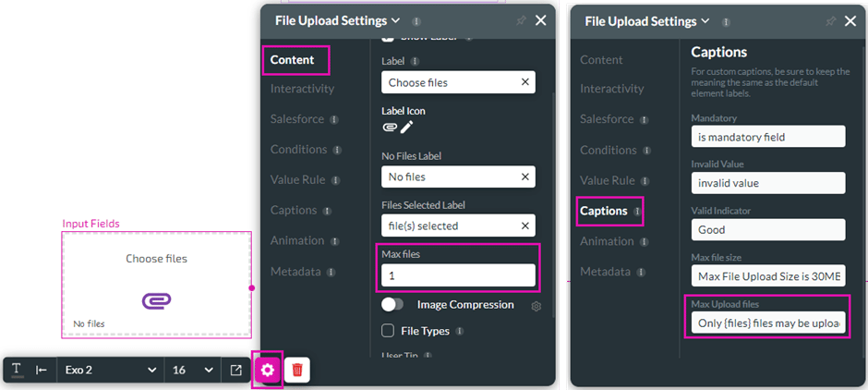Select Captions tab in right panel
Viewport: 868px width, 390px height.
click(603, 211)
